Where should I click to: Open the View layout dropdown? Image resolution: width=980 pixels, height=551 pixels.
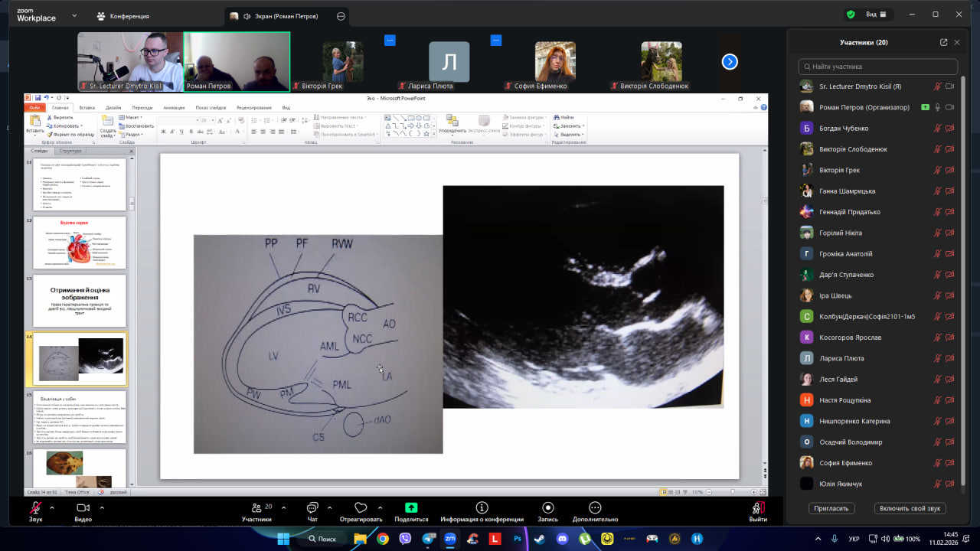pos(876,15)
